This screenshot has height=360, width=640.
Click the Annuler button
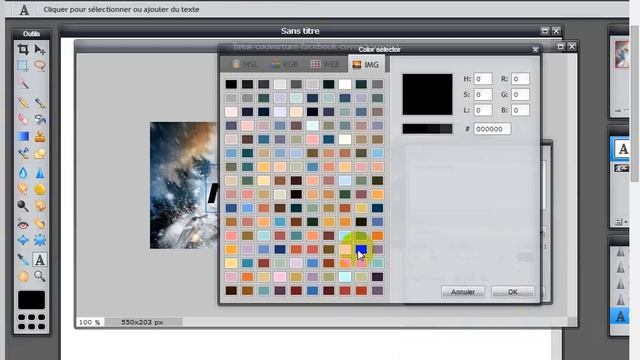point(463,292)
